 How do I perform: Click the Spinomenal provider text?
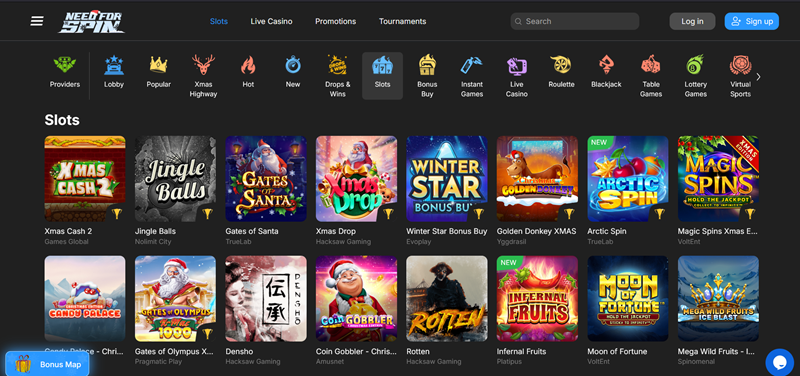(x=696, y=362)
